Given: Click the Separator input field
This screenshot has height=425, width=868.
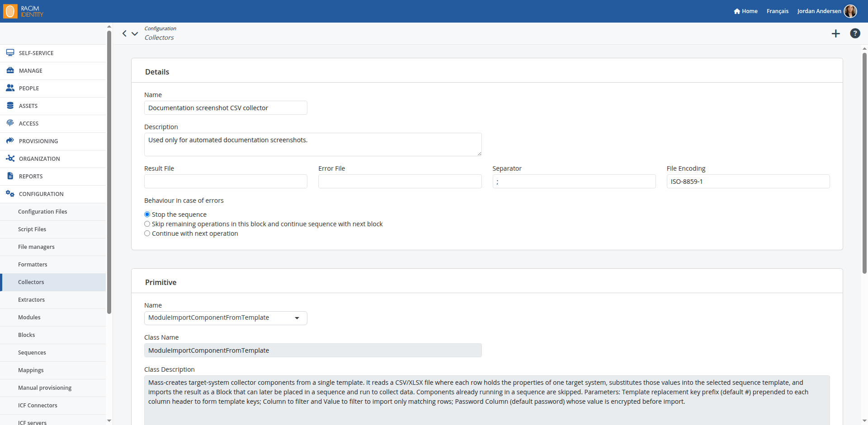Looking at the screenshot, I should pyautogui.click(x=574, y=182).
